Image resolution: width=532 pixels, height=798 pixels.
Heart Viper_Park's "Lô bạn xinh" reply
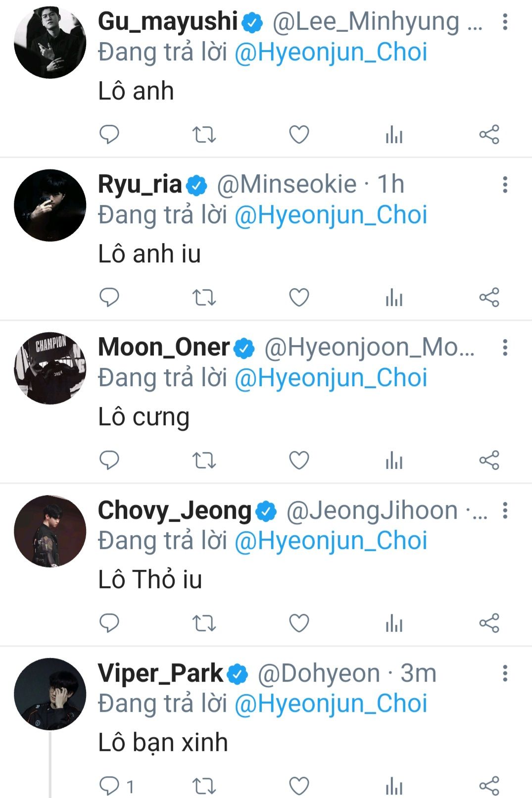point(299,786)
